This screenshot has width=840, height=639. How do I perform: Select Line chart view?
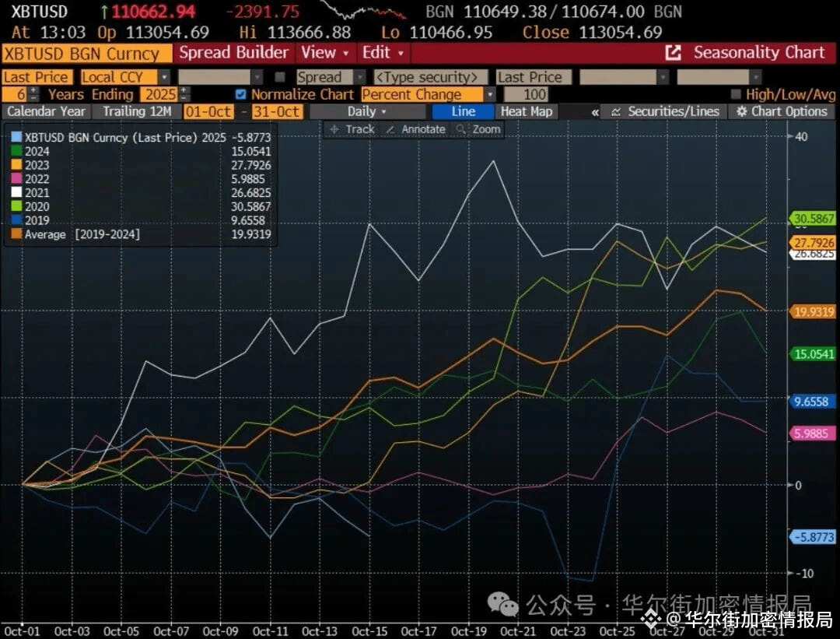464,111
